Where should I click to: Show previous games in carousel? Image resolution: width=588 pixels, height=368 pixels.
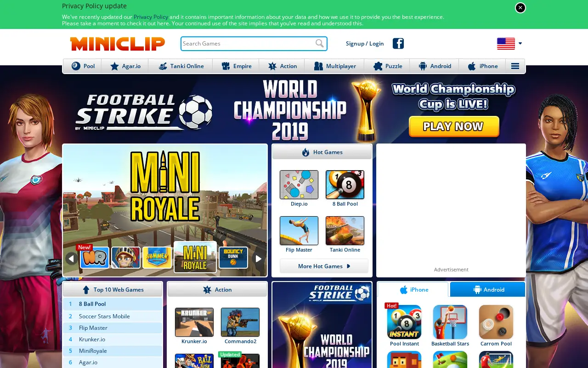(x=71, y=259)
